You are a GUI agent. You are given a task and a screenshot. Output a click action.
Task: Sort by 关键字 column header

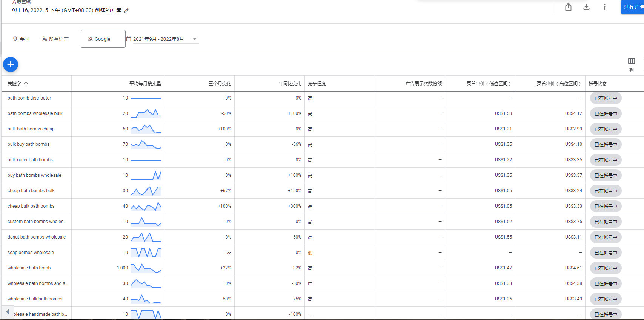14,84
